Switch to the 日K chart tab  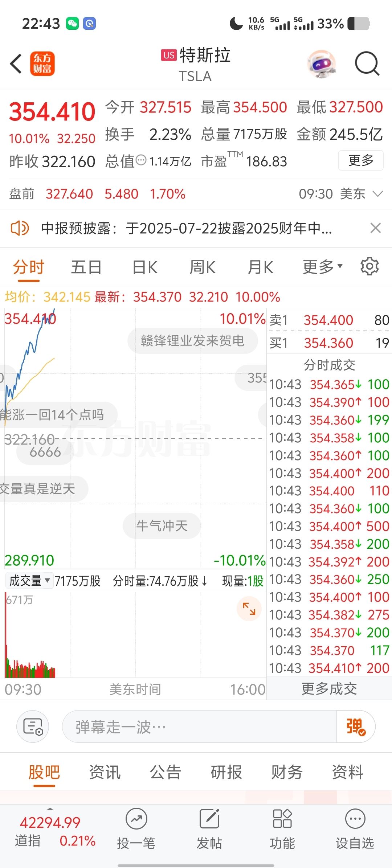145,267
